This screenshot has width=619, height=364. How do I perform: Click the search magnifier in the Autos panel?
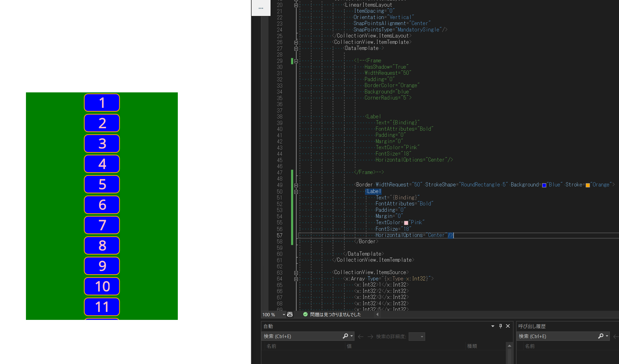point(345,336)
